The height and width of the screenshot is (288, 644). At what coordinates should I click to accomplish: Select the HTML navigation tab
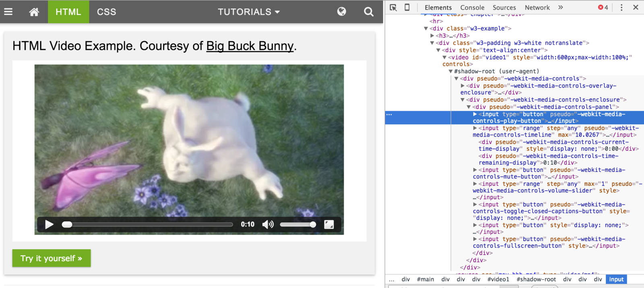click(68, 12)
